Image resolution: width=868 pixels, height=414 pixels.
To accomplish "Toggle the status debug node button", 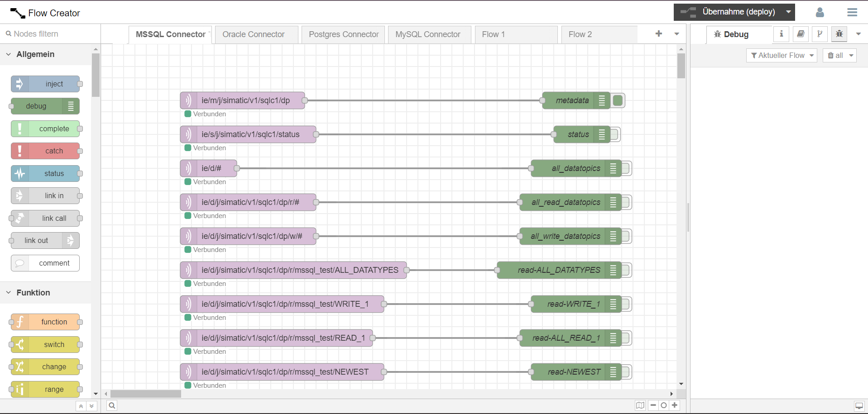I will [615, 134].
